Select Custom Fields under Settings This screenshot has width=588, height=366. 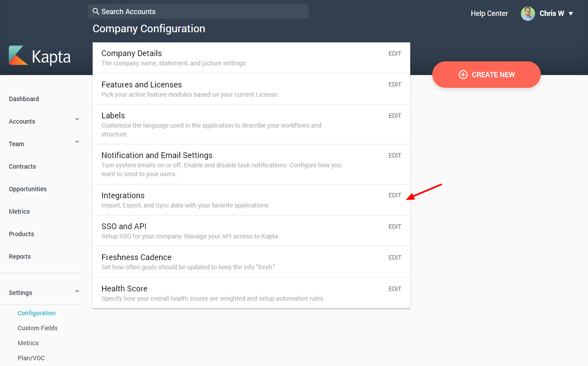click(37, 328)
